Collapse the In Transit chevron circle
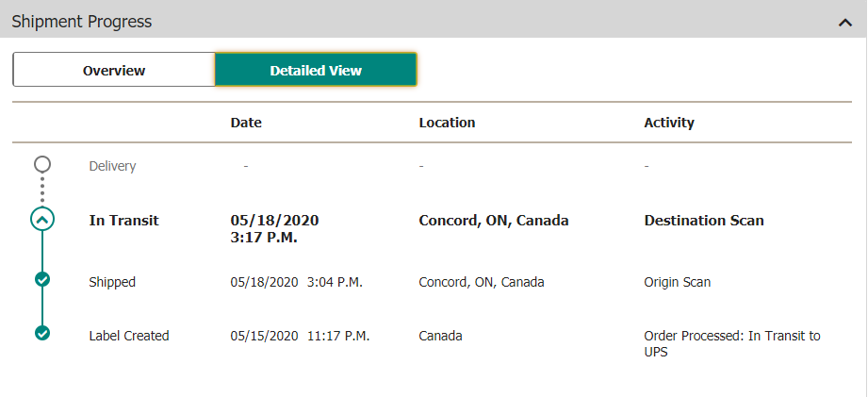868x397 pixels. [42, 220]
